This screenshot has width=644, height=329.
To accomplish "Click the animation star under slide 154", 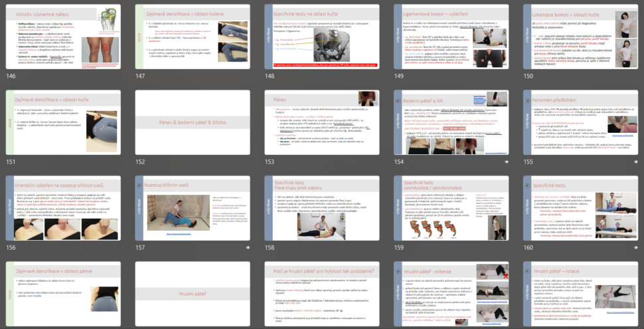I will [x=507, y=162].
